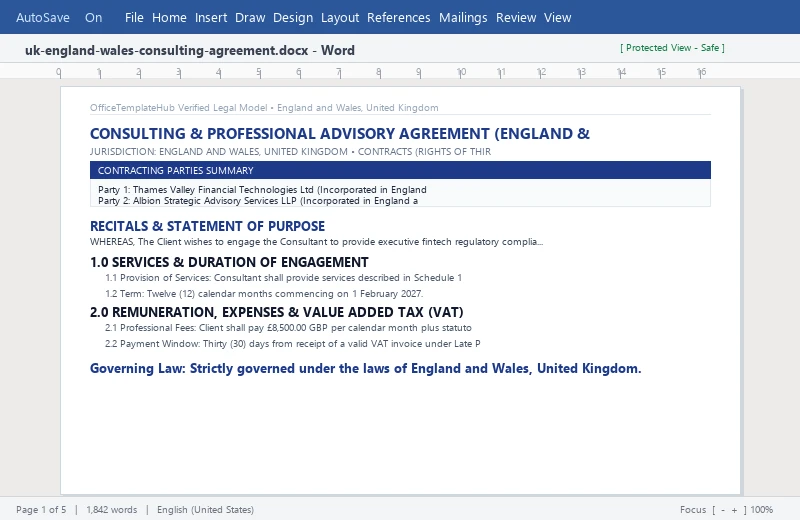Image resolution: width=800 pixels, height=520 pixels.
Task: Open the Review tab
Action: [x=516, y=17]
